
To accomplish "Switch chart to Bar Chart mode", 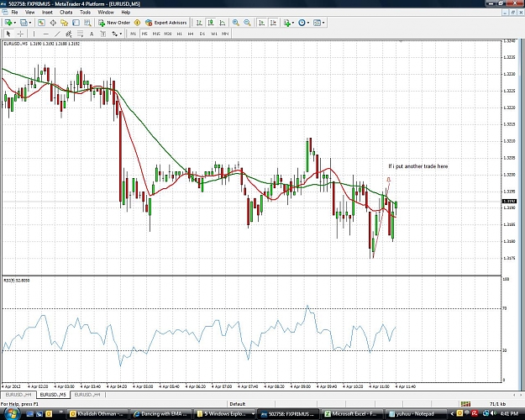I will [199, 23].
